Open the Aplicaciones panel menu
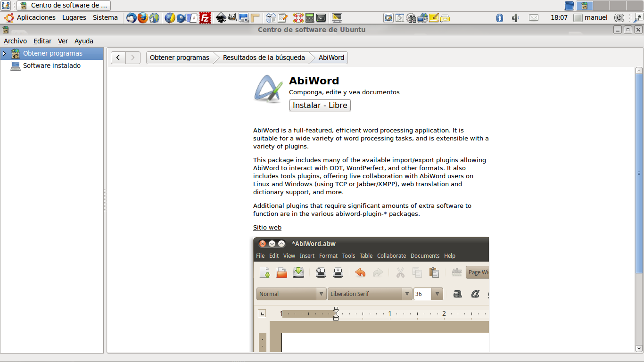The width and height of the screenshot is (644, 362). (x=36, y=17)
